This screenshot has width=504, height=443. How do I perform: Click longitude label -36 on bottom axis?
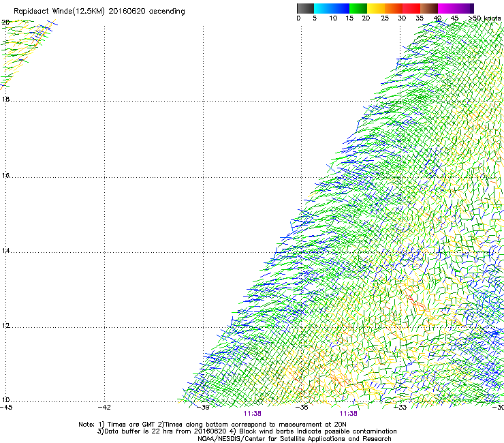click(x=302, y=408)
